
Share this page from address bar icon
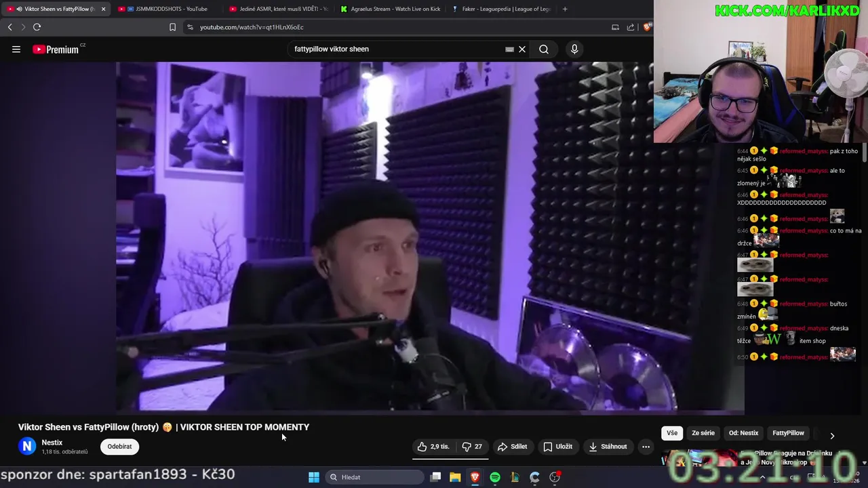point(631,27)
